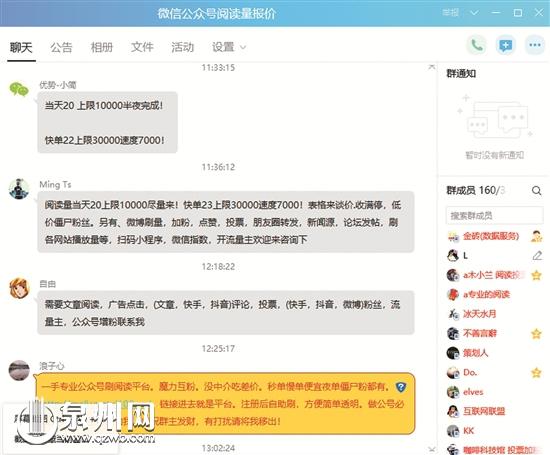The height and width of the screenshot is (455, 550).
Task: Click the blue new chat message icon
Action: (x=505, y=45)
